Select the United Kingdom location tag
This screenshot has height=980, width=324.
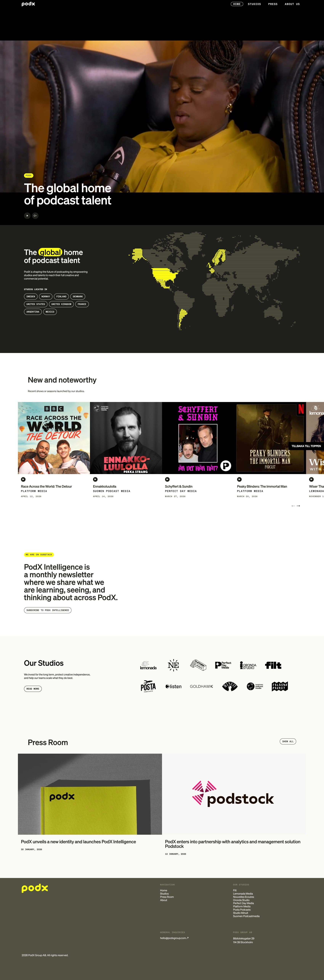(61, 304)
